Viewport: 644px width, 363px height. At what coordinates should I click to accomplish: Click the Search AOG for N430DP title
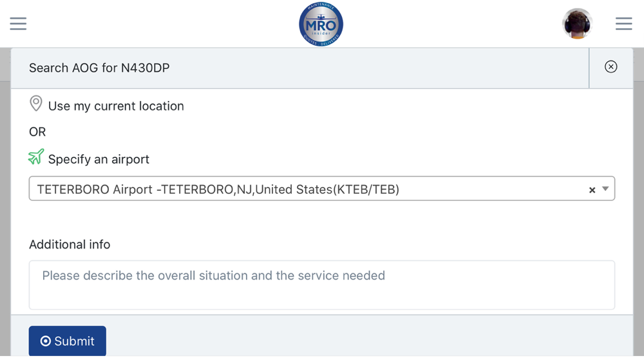click(99, 68)
